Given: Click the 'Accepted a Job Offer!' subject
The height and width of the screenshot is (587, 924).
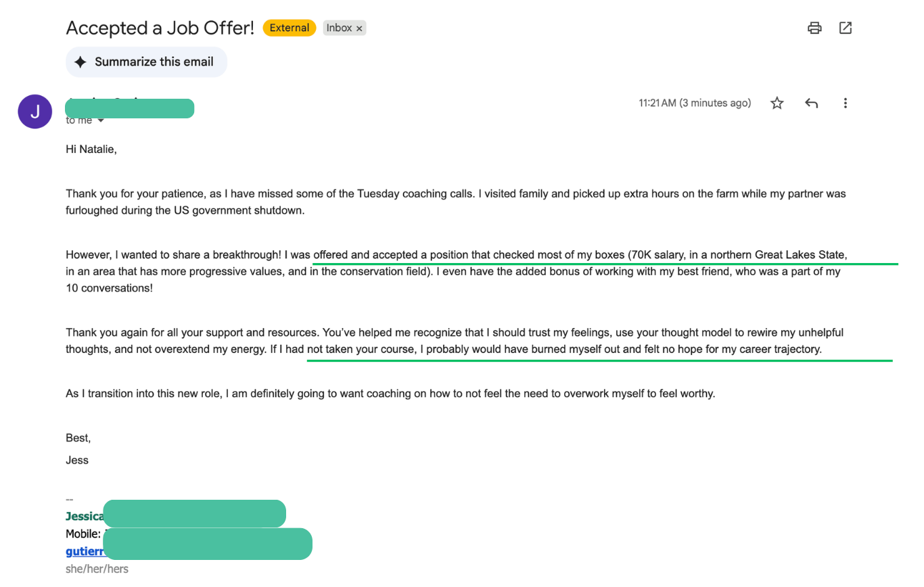Looking at the screenshot, I should point(160,28).
